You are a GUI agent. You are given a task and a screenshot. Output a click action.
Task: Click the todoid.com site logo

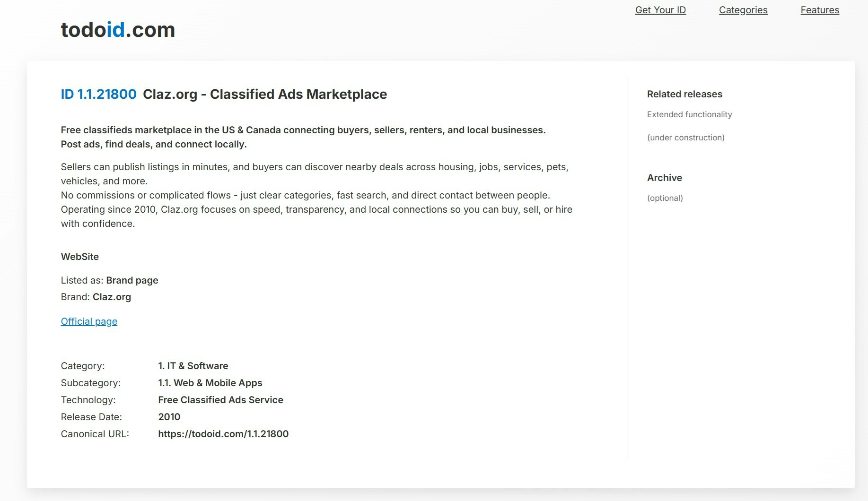point(117,30)
